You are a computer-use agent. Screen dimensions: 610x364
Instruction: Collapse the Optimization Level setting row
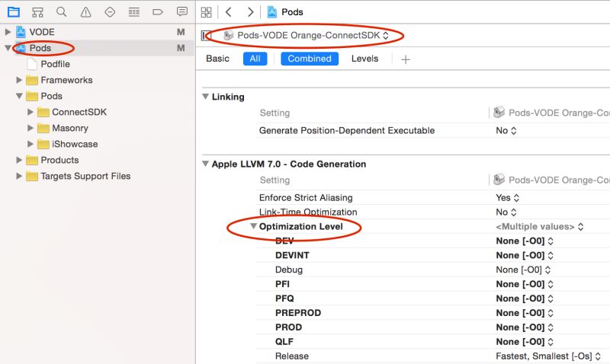click(x=253, y=226)
